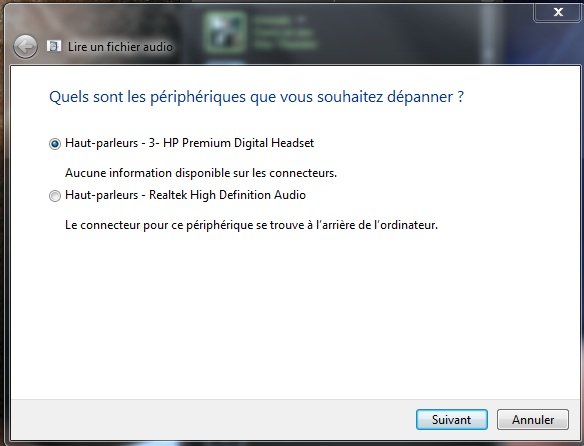Go back using the round arrow button
584x446 pixels.
click(25, 47)
